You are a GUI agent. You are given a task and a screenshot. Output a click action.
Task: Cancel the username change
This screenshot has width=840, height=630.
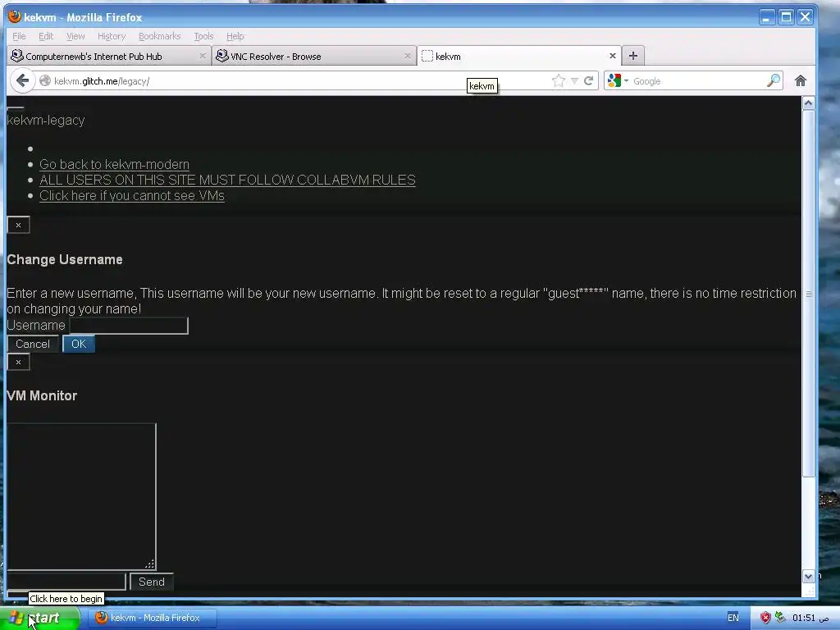pos(33,344)
